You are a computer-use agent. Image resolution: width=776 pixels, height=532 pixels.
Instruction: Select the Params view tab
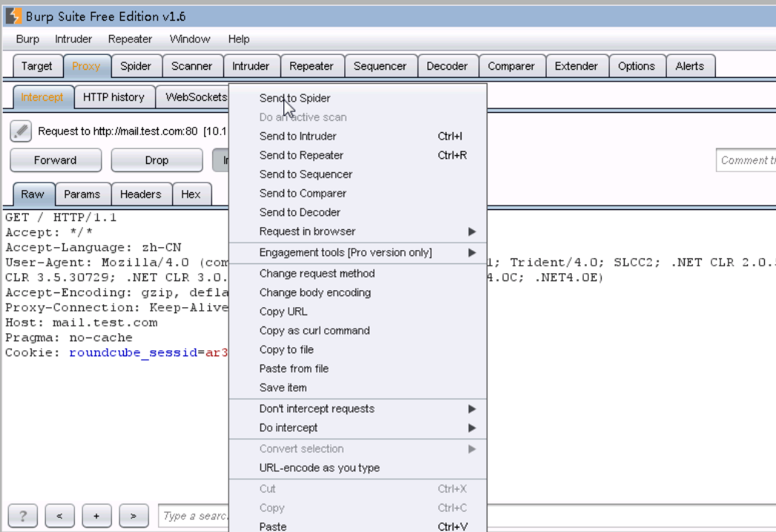82,194
